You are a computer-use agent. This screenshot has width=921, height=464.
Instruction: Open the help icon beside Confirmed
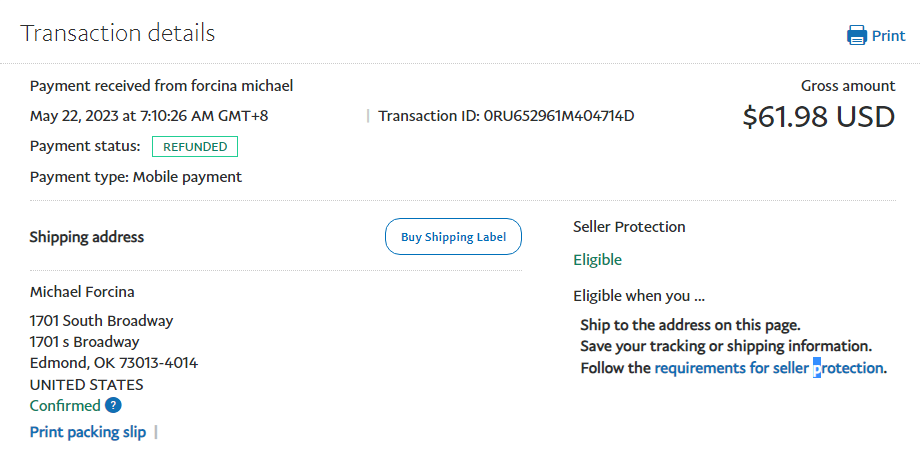coord(114,405)
